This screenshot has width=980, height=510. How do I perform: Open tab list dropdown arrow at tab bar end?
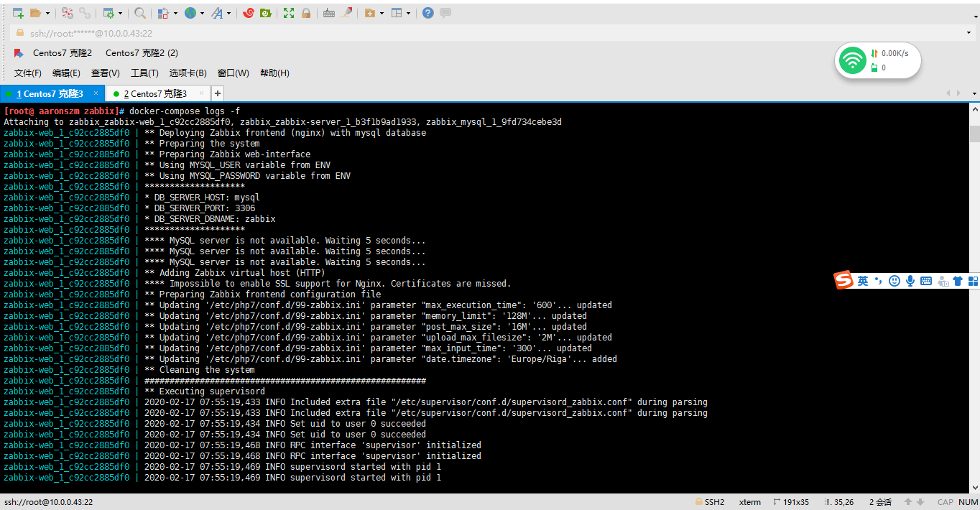975,93
